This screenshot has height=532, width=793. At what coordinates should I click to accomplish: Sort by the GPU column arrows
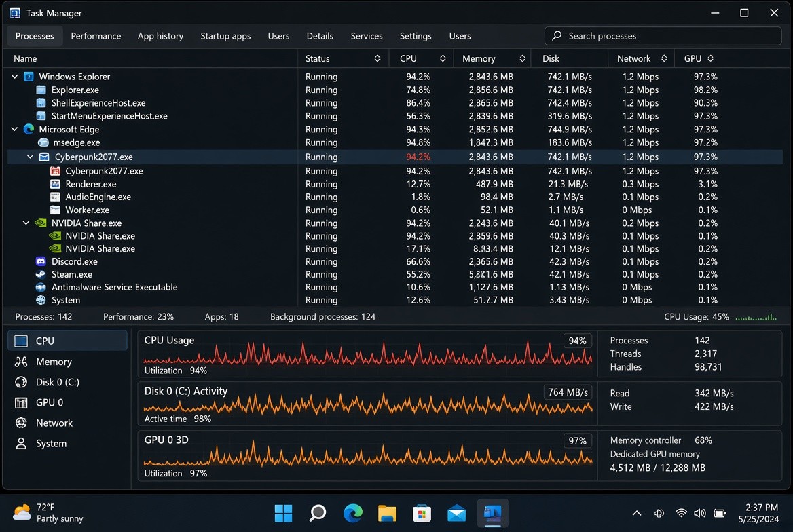711,58
